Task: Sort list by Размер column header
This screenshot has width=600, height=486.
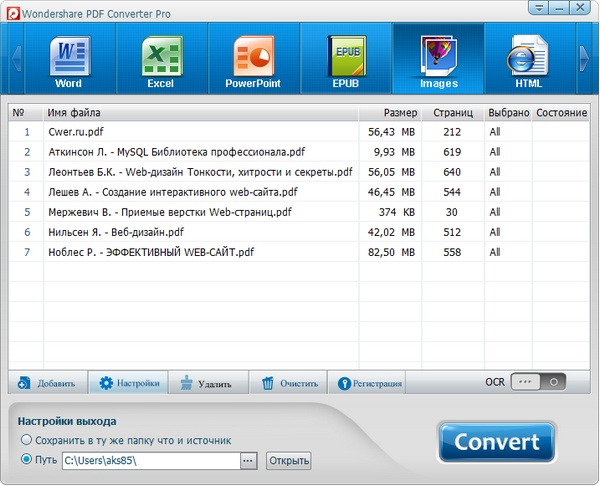Action: click(x=400, y=113)
